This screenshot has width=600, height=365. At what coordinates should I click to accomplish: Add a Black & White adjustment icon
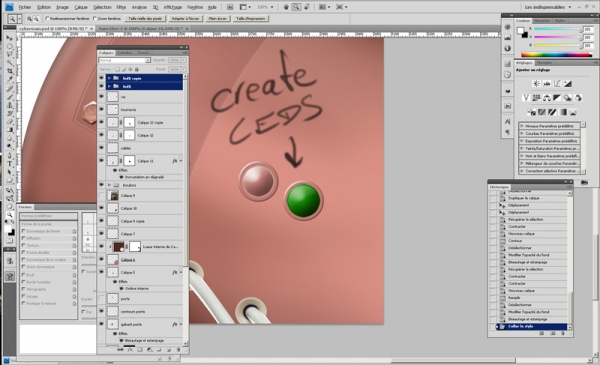[557, 98]
